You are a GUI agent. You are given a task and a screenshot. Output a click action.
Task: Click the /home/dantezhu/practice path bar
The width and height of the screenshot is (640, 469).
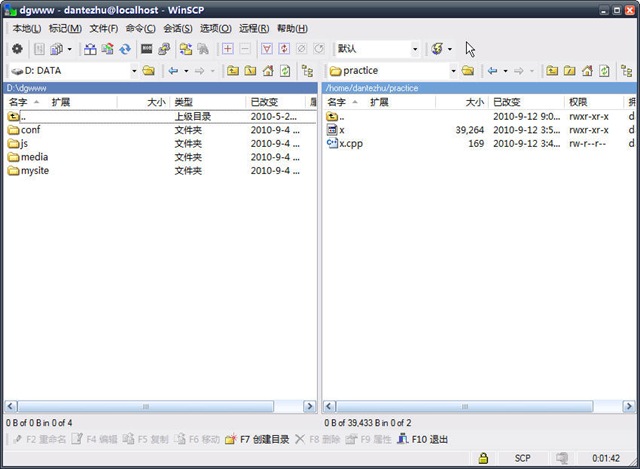pyautogui.click(x=479, y=88)
